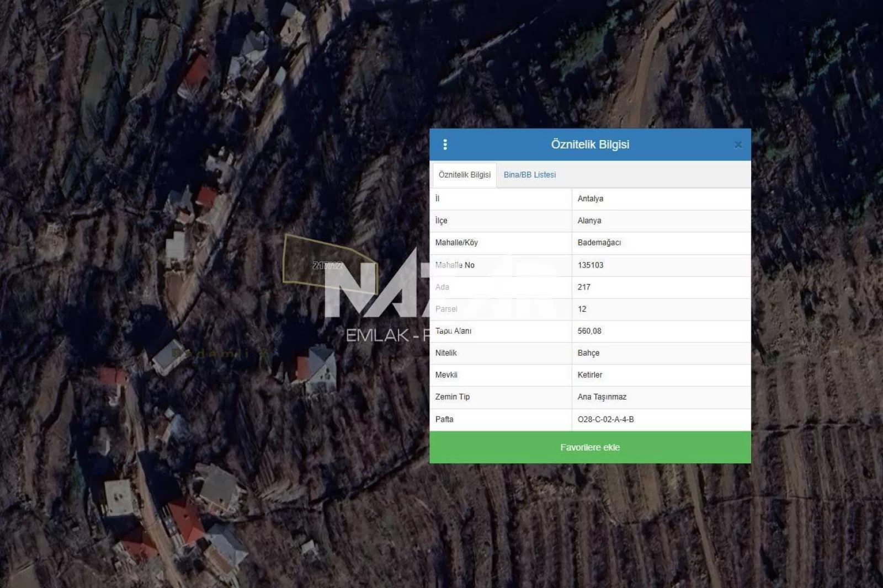This screenshot has width=883, height=588.
Task: Select the Ana Taşınmaz value in Zemin Tip
Action: 602,397
